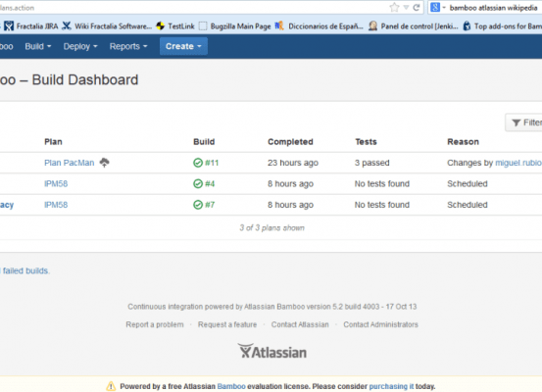Open the TestLink bookmark icon
Viewport: 542px width, 392px height.
(160, 25)
